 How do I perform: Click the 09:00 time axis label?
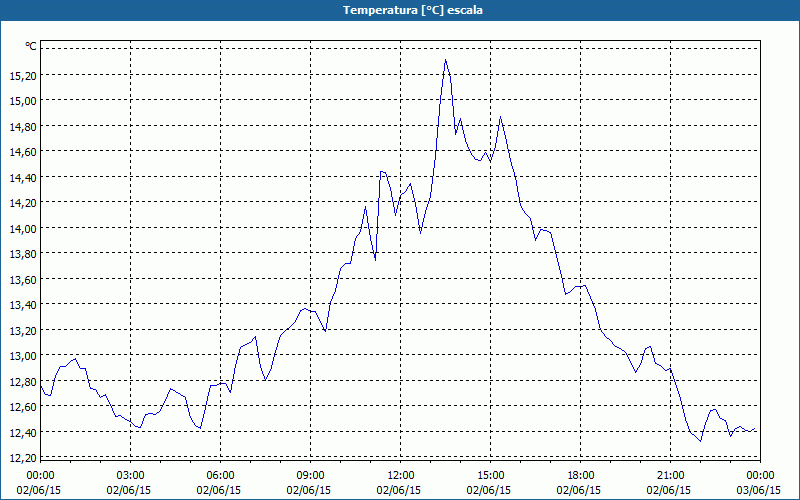310,476
